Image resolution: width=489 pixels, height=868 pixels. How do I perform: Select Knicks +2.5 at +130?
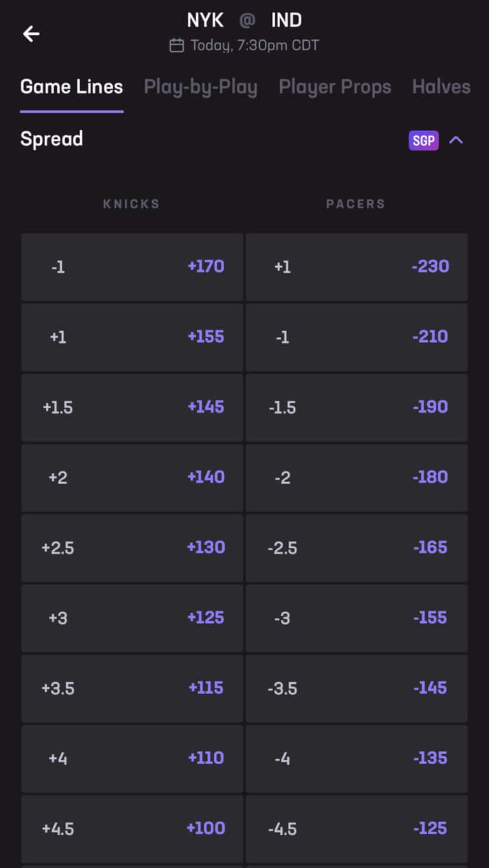pos(132,548)
